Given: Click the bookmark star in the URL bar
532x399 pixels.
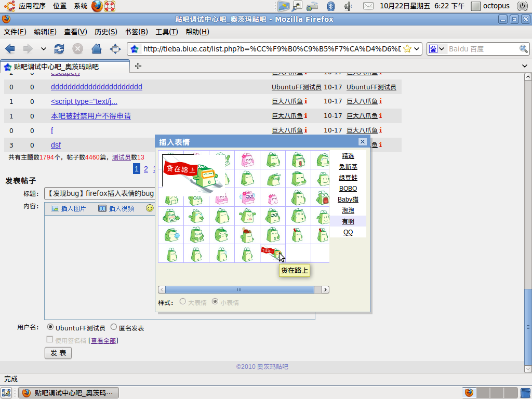Looking at the screenshot, I should pos(407,49).
